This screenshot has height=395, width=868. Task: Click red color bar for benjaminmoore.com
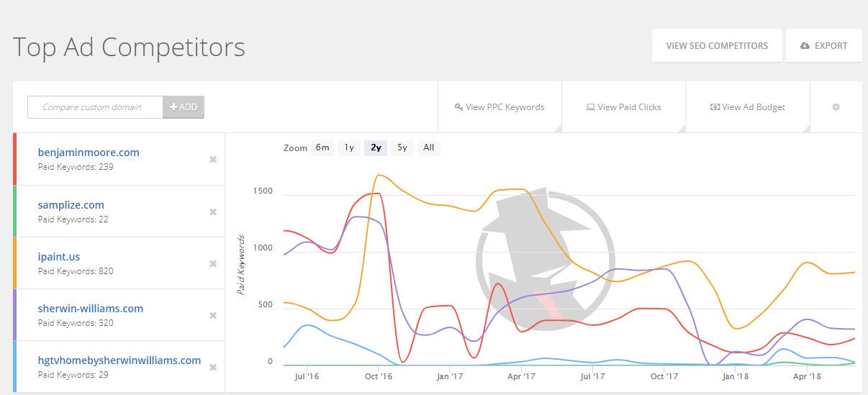14,159
